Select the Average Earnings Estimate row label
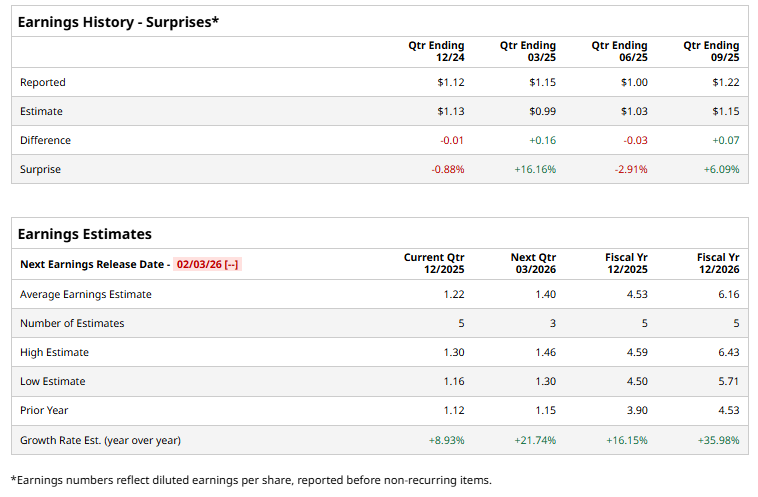758x497 pixels. click(86, 294)
